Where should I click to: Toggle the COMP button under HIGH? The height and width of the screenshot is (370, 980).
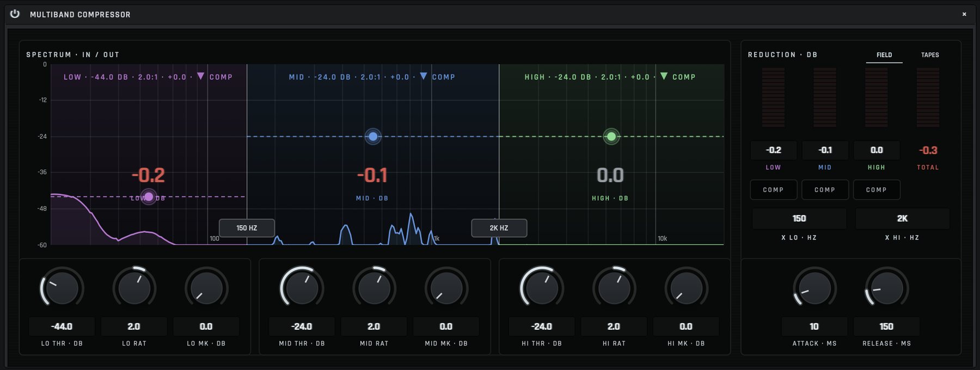(x=876, y=190)
